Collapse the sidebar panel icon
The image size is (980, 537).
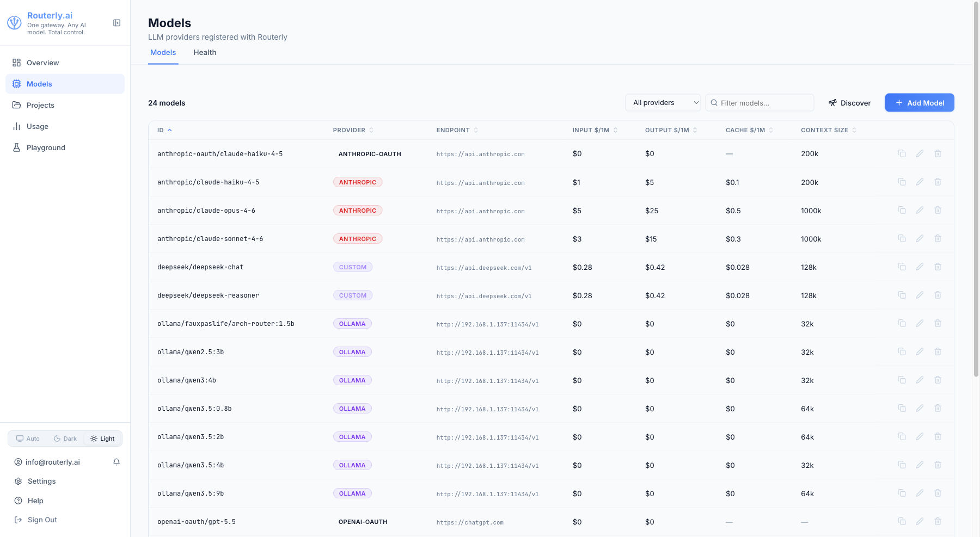point(117,23)
